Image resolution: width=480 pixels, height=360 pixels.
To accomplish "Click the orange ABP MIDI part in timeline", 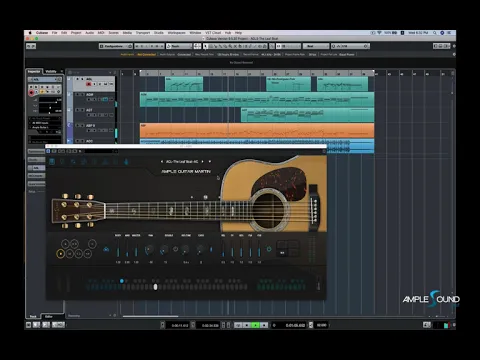I will (257, 130).
